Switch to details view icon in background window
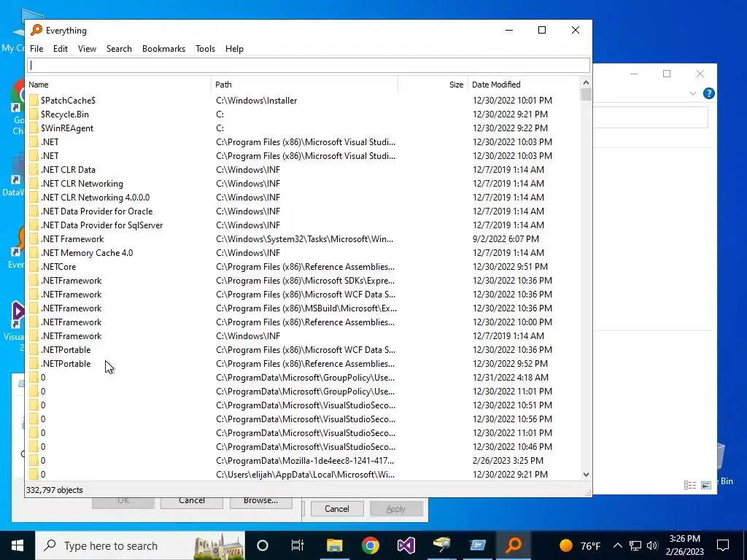The width and height of the screenshot is (747, 560). pos(690,485)
